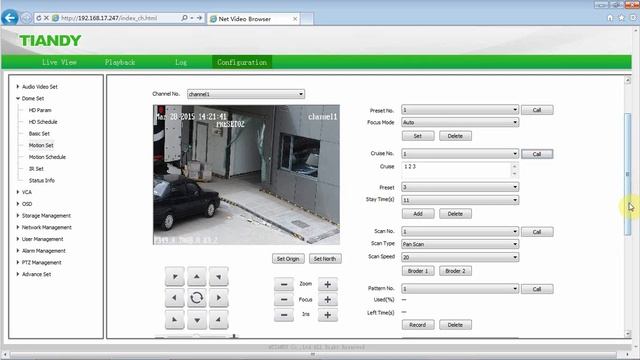Viewport: 640px width, 360px height.
Task: Click Add button for cruise preset
Action: [418, 213]
